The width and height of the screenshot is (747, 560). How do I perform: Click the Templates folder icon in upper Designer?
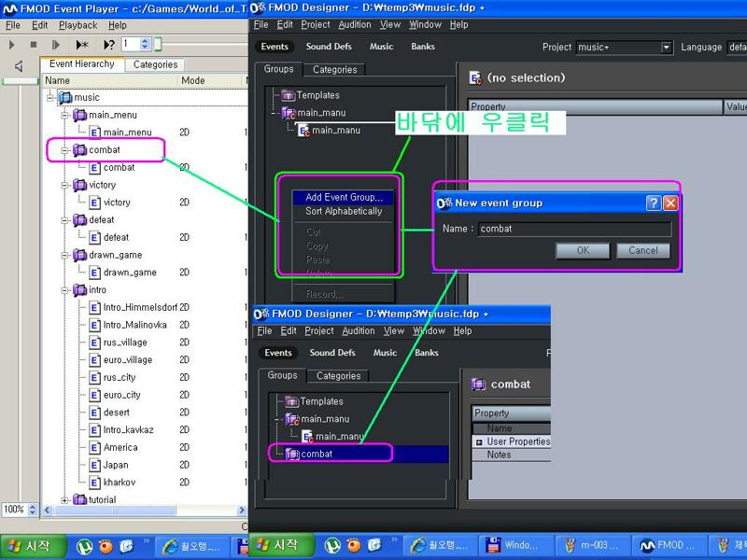click(x=289, y=95)
